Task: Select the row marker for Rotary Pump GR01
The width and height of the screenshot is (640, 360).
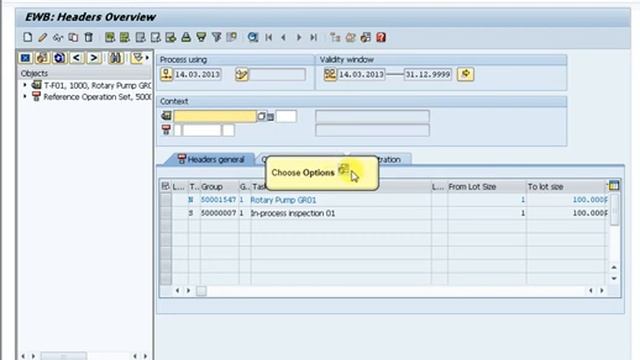Action: tap(165, 200)
